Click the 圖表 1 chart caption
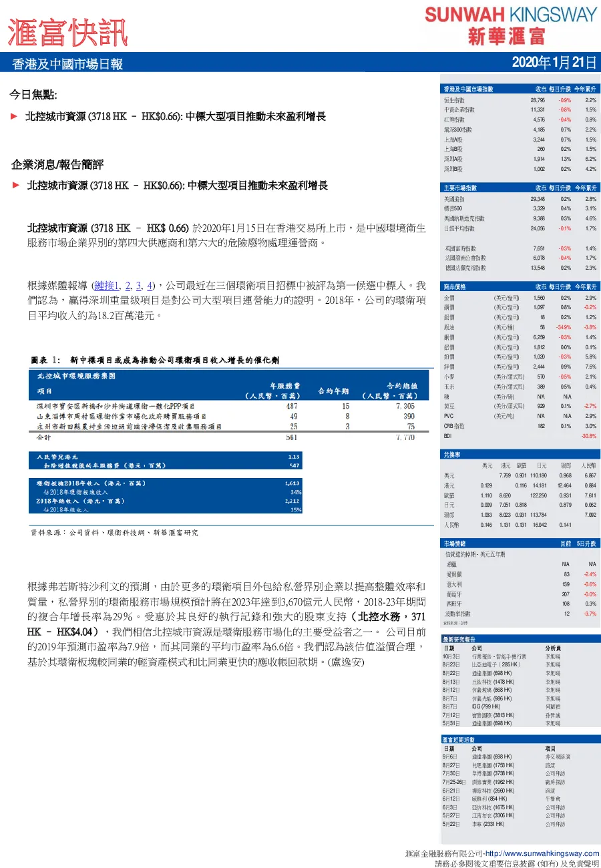Viewport: 601px width, 868px height. coord(156,360)
